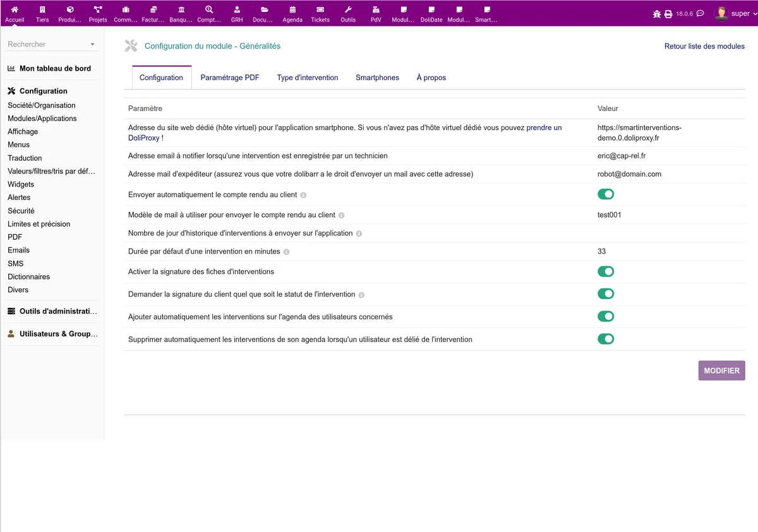Switch to the Paramétrage PDF tab
The height and width of the screenshot is (532, 758).
pos(230,78)
